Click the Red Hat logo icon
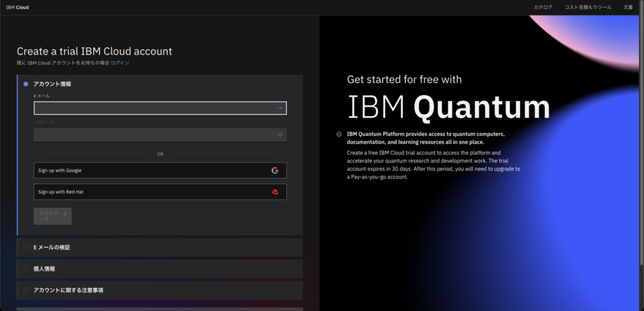Viewport: 644px width, 311px height. (x=275, y=192)
